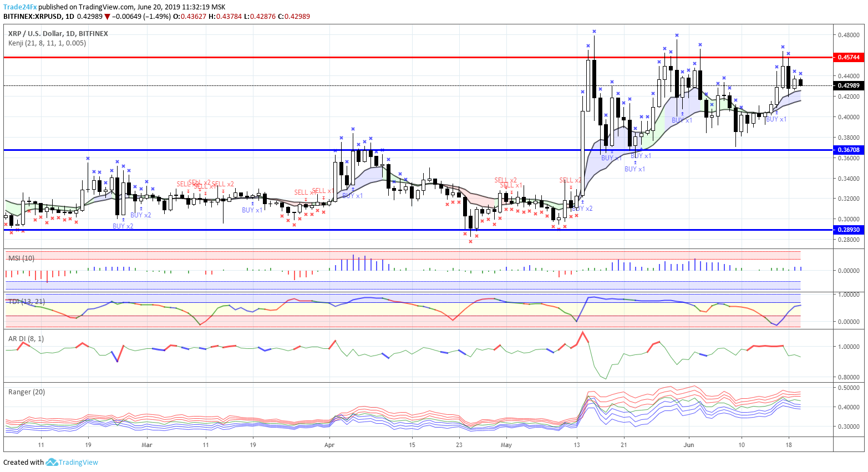Click the Kenji (21, 8, 11, 1, 0.005) indicator label
This screenshot has height=472, width=868.
(47, 43)
